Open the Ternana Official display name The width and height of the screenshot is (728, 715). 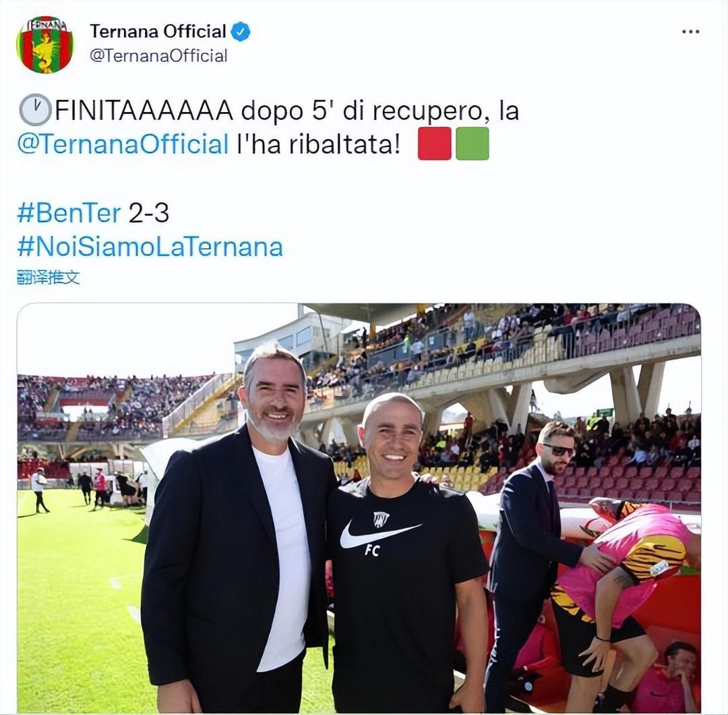158,32
